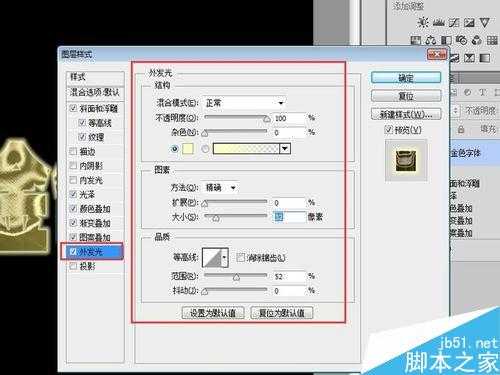
Task: Open the 等高线 contour picker arrow
Action: (x=224, y=257)
